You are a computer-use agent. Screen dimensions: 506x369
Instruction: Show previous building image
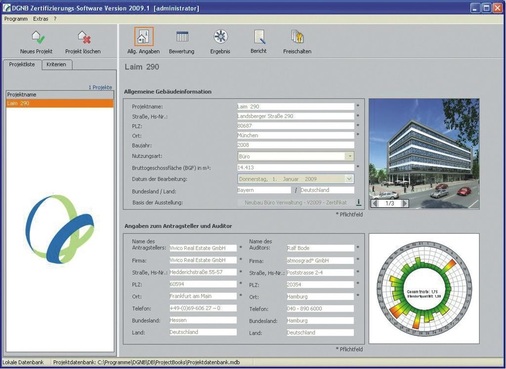point(375,203)
